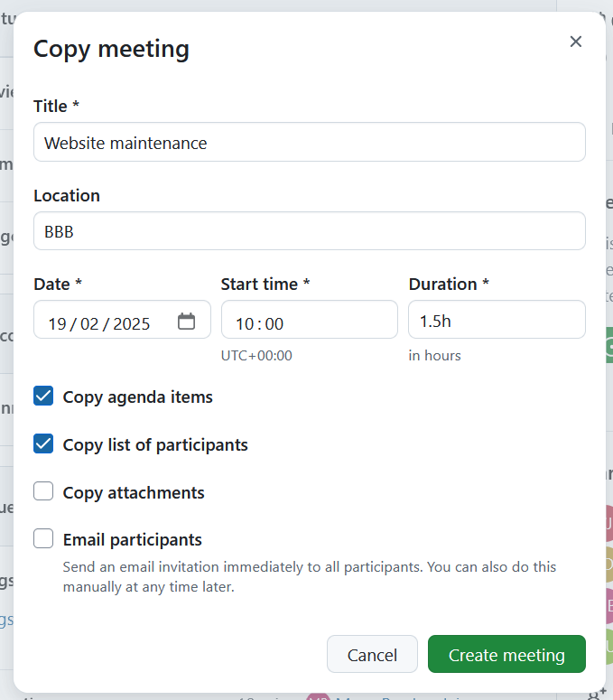Click the Create meeting button
613x700 pixels.
tap(506, 655)
